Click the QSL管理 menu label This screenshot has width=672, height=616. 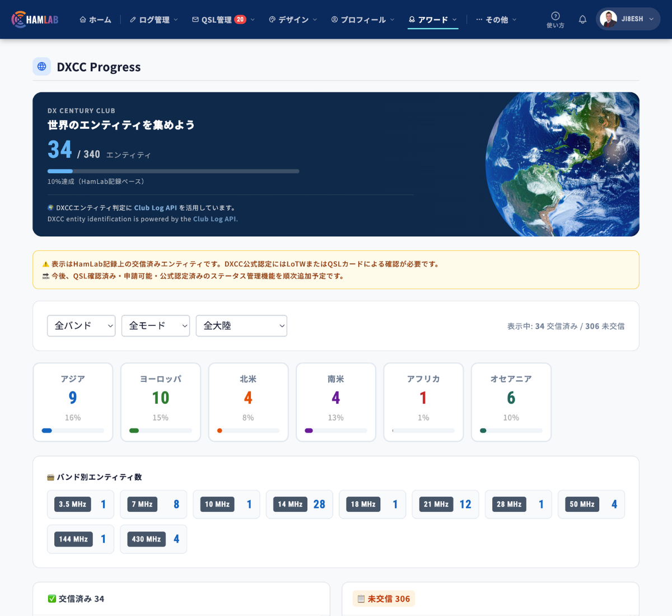pos(216,20)
